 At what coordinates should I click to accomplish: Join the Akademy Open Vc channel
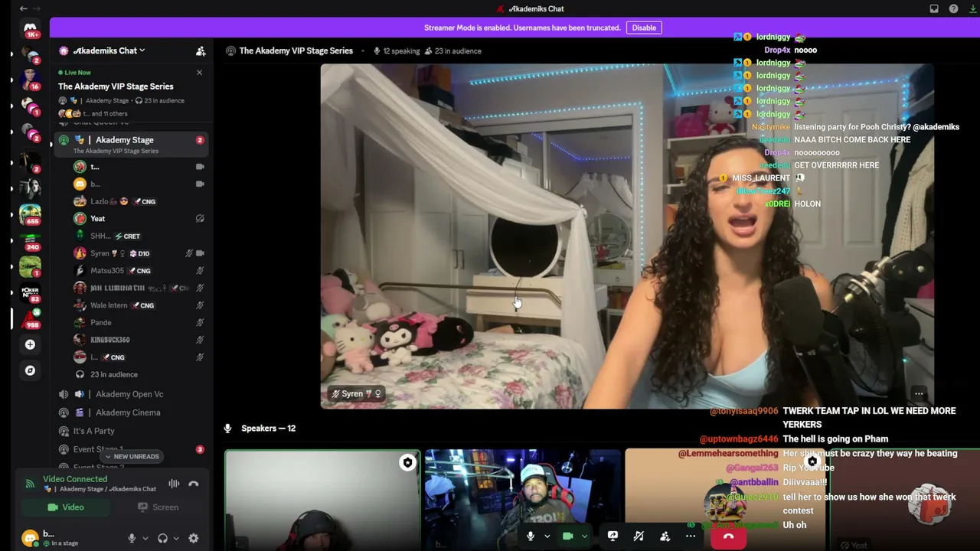coord(129,394)
